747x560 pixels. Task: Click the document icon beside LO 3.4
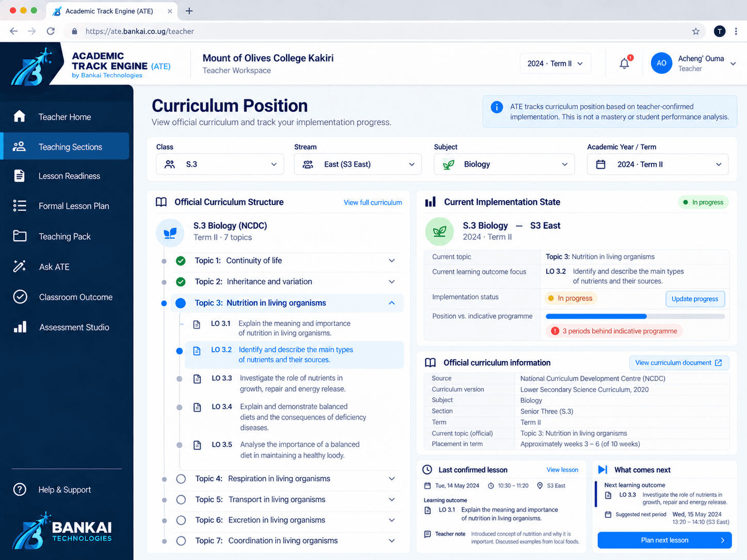click(x=197, y=407)
